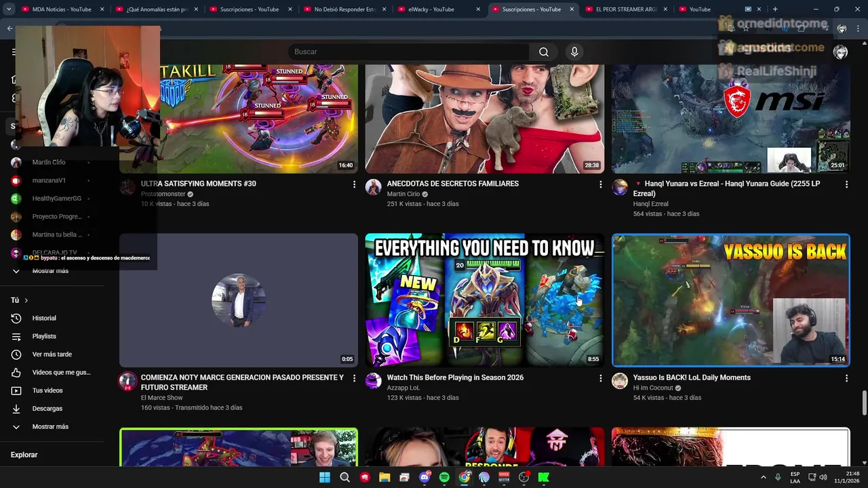Open the manzanaV1 subscription channel
The image size is (868, 488).
(52, 180)
